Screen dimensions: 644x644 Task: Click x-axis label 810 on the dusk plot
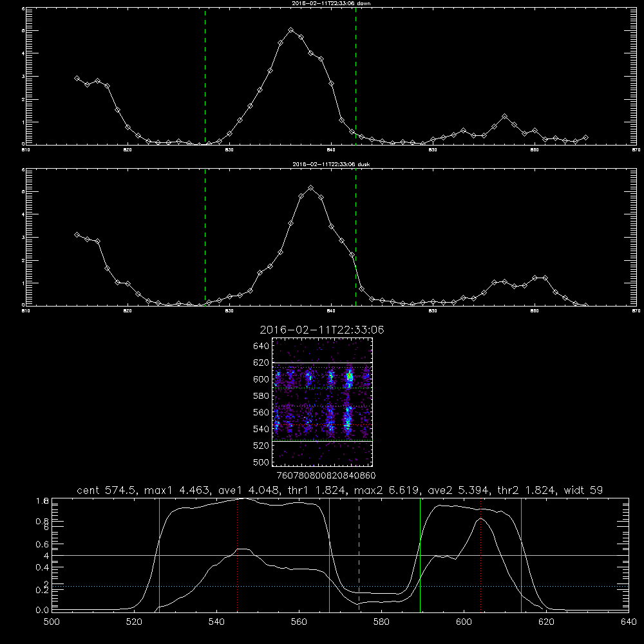tap(26, 311)
